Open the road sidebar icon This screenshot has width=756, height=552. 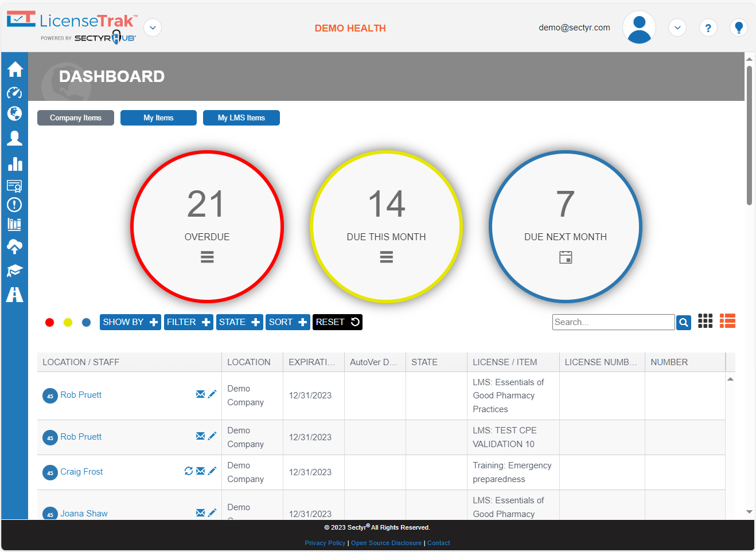coord(14,295)
